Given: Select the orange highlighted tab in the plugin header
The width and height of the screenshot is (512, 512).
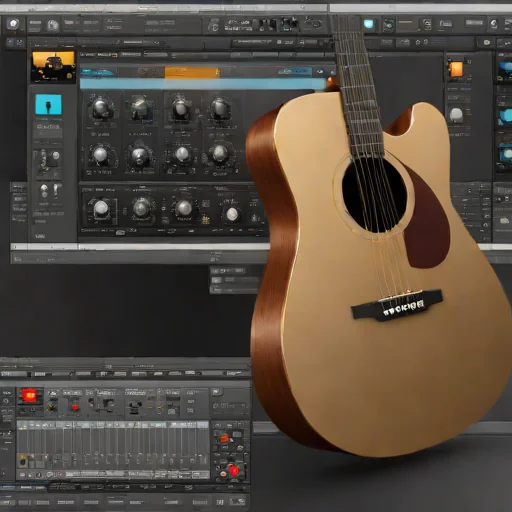Looking at the screenshot, I should 192,73.
